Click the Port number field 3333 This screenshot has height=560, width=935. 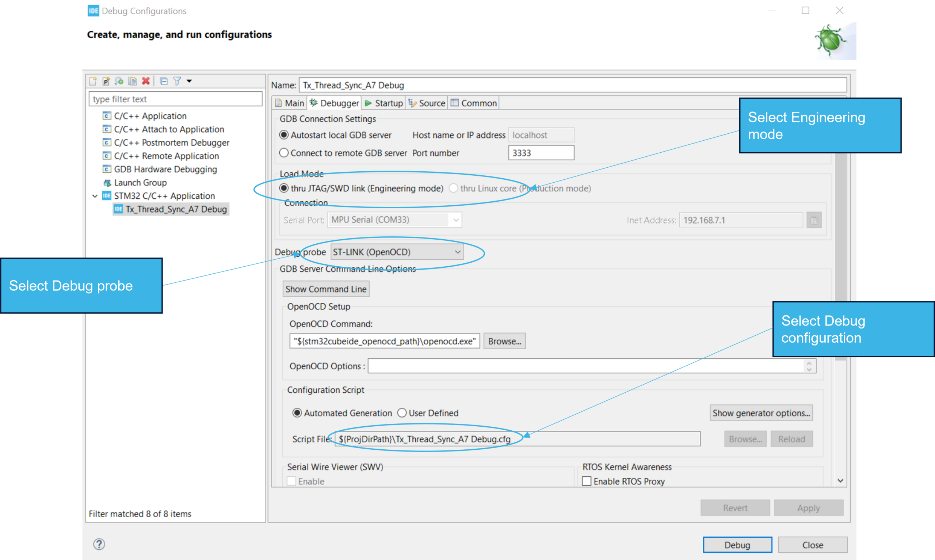point(541,153)
